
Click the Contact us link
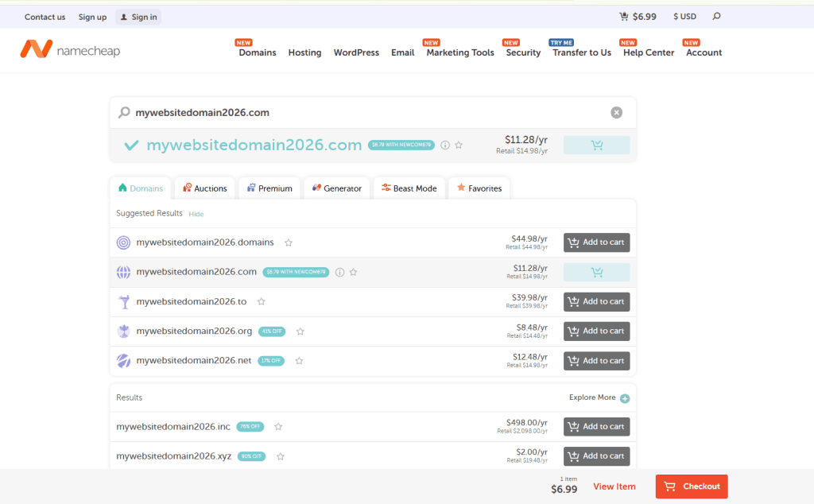tap(45, 17)
